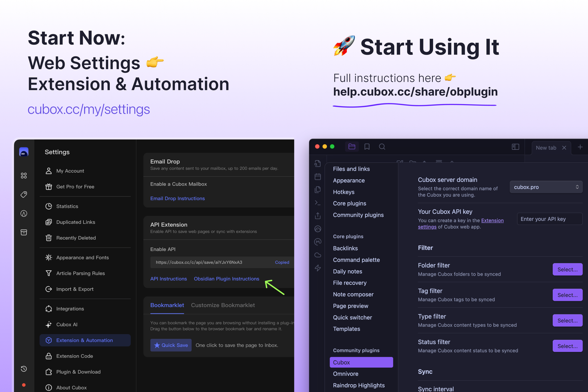
Task: Open Obsidian calendar ribbon icon
Action: click(318, 176)
